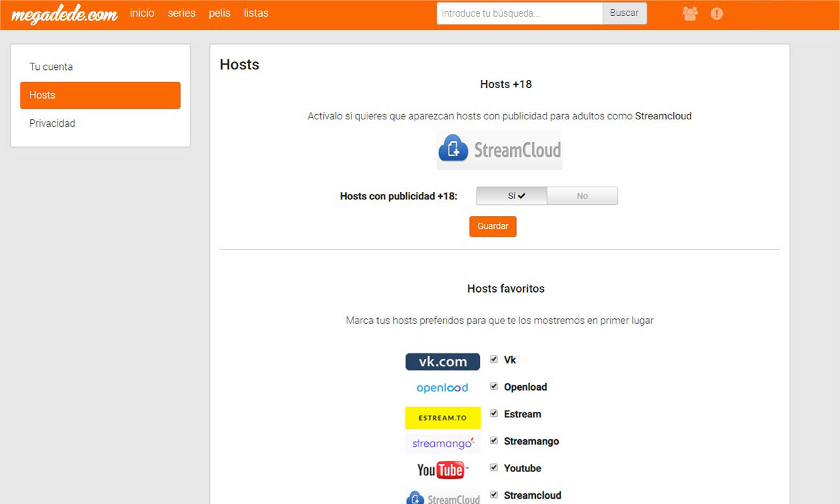Go to inicio in the top navigation
This screenshot has height=504, width=840.
pos(142,13)
